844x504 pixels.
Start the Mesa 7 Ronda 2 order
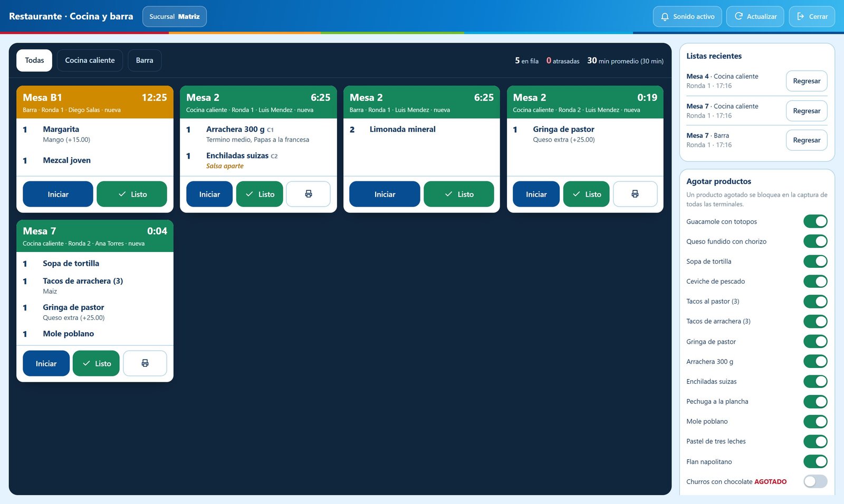click(46, 363)
